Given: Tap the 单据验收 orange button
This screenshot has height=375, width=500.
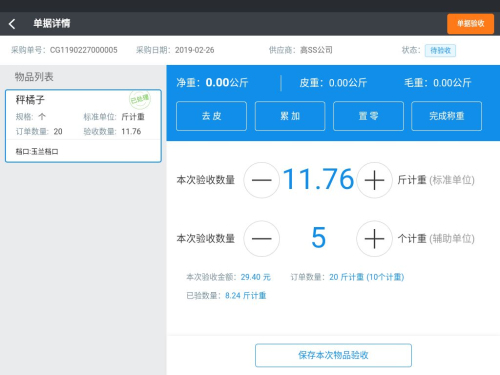Looking at the screenshot, I should (470, 24).
